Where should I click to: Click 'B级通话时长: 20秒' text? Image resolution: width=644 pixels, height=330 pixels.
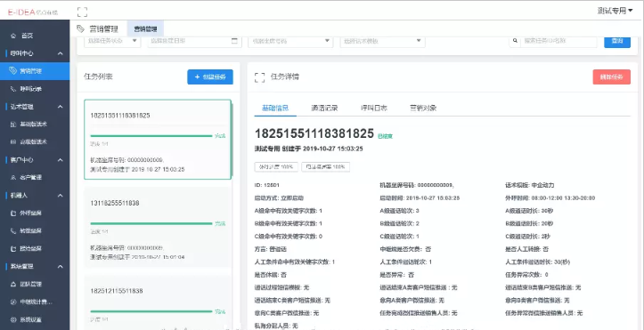pos(529,223)
